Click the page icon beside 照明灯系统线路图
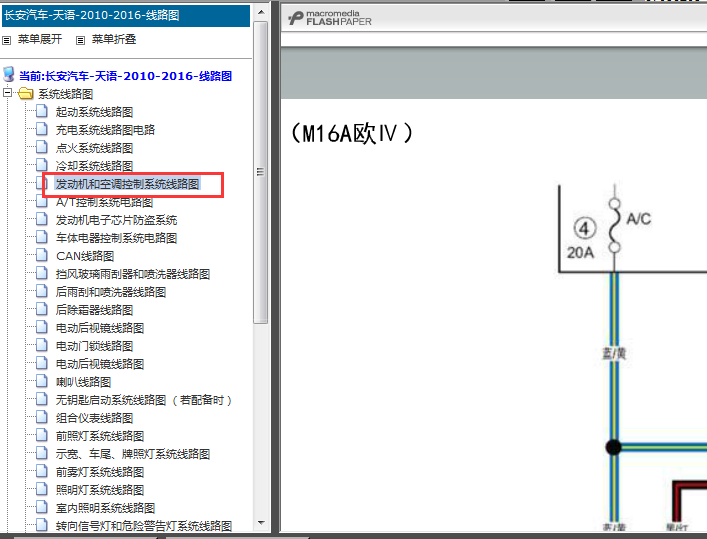 (41, 489)
